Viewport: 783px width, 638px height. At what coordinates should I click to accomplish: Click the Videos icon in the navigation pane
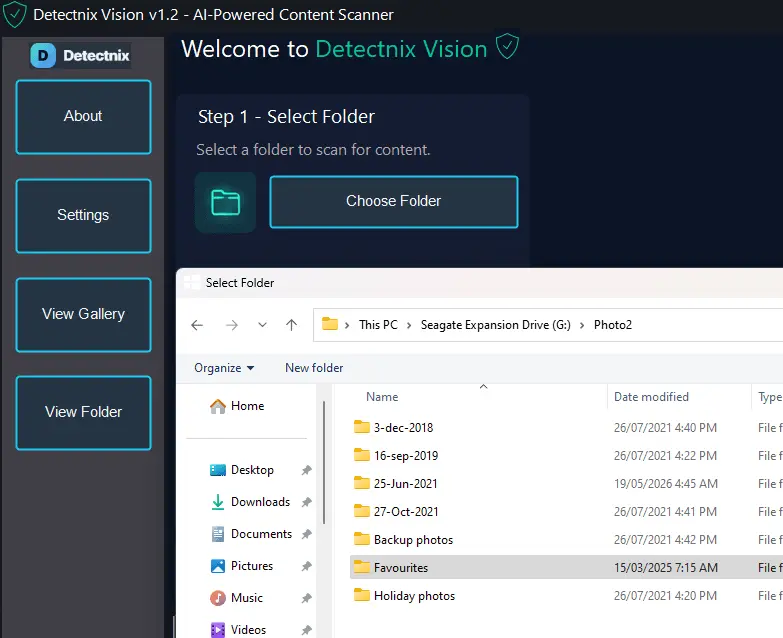pos(218,630)
